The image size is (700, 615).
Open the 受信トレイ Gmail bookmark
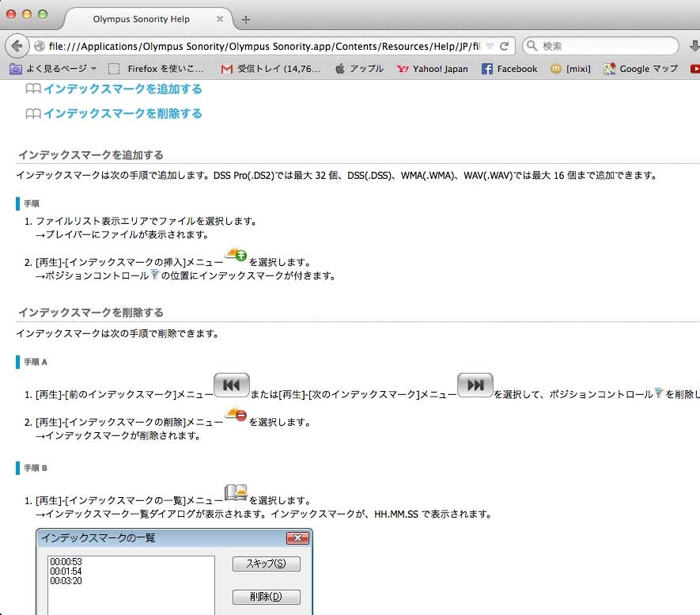tap(271, 69)
